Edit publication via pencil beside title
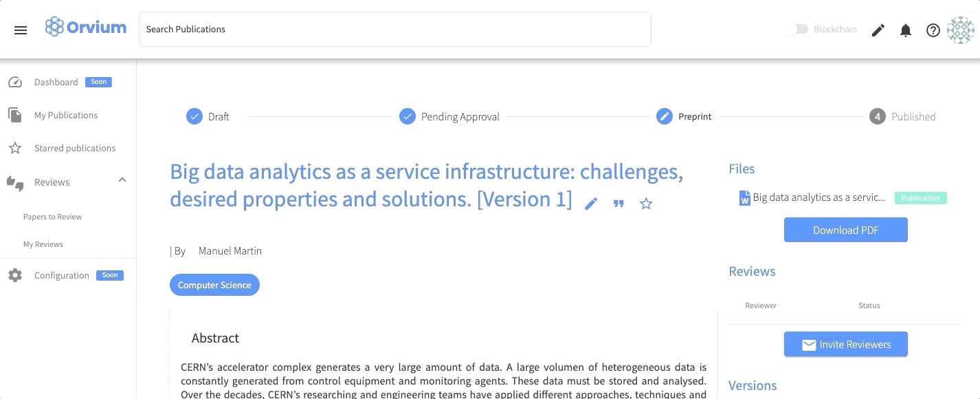 pos(591,204)
